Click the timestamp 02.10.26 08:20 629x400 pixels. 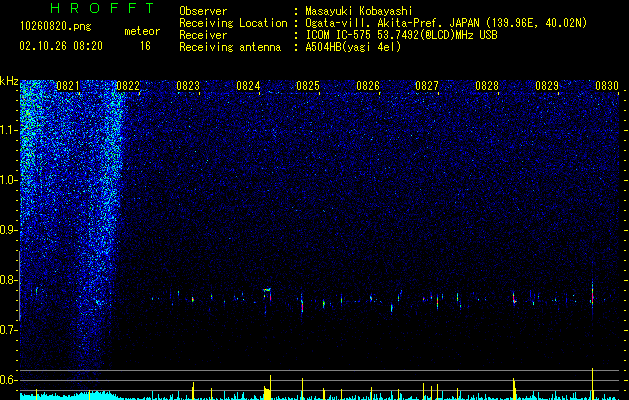tap(61, 46)
